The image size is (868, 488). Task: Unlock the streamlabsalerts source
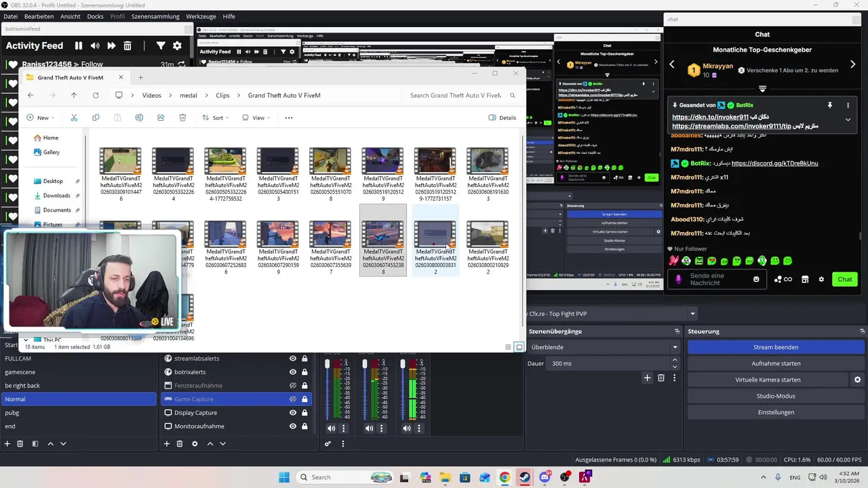click(304, 359)
